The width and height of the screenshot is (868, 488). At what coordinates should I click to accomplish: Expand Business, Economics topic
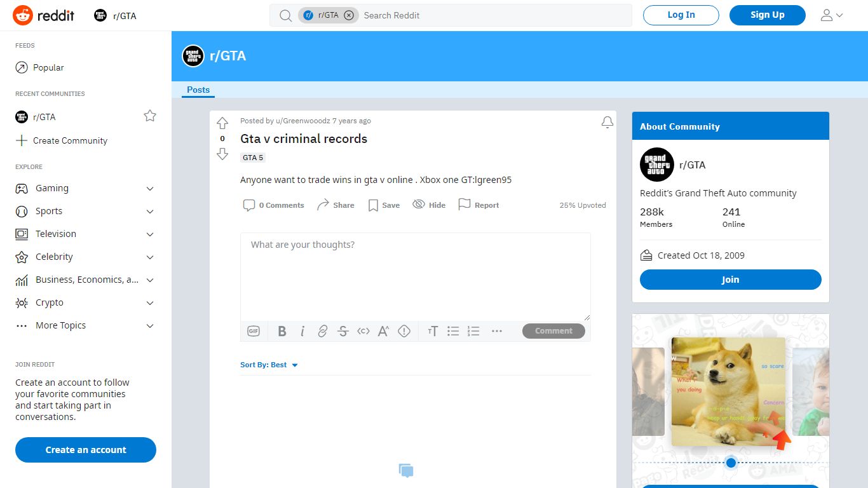150,280
